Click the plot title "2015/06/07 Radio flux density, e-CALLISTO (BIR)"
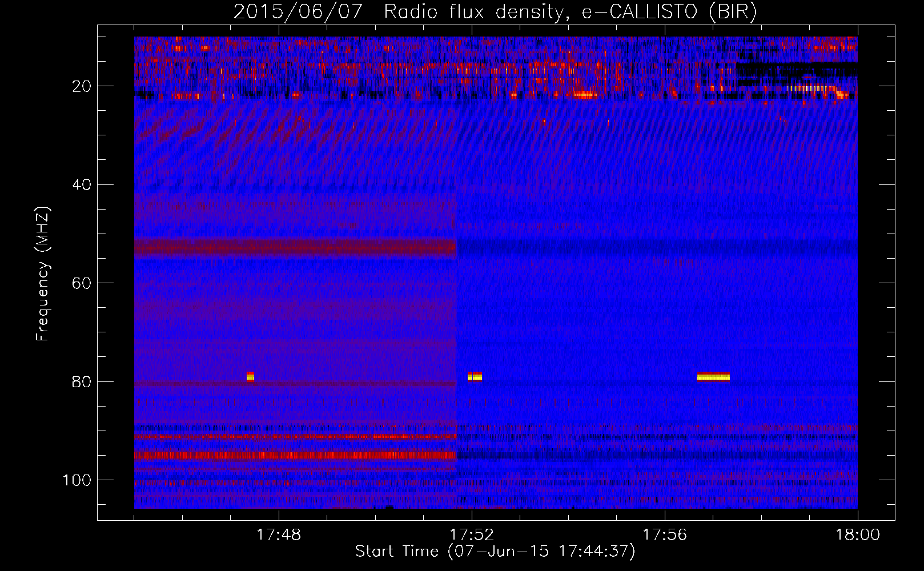The image size is (924, 571). click(495, 12)
